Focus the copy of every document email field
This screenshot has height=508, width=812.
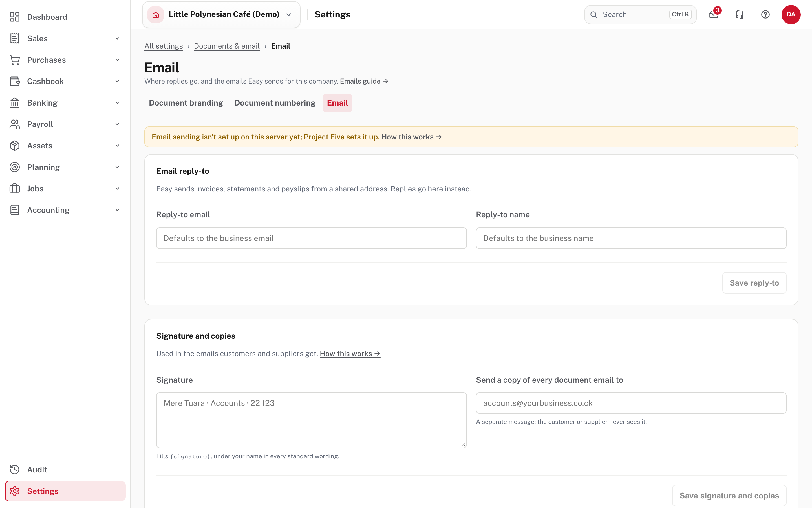point(631,403)
